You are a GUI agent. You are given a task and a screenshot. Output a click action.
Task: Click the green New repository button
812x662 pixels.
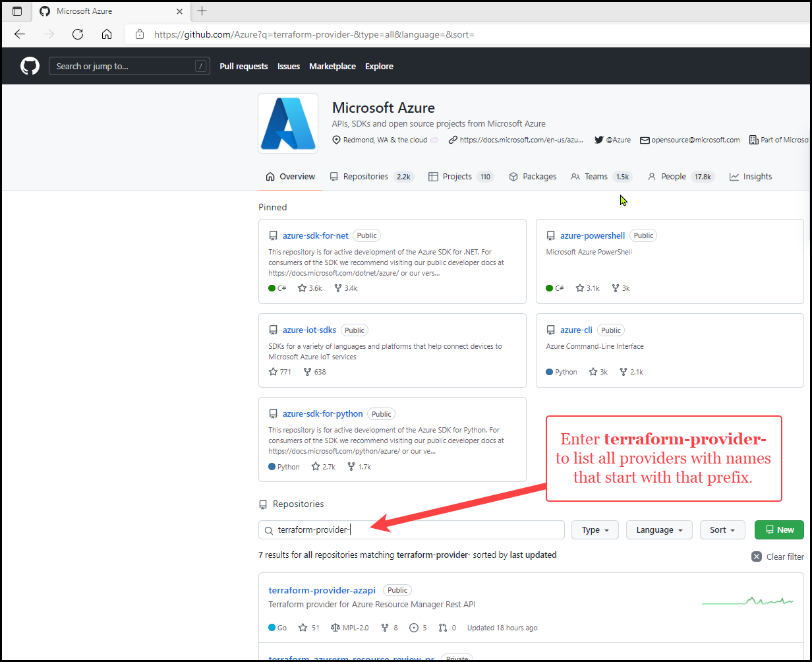tap(779, 529)
